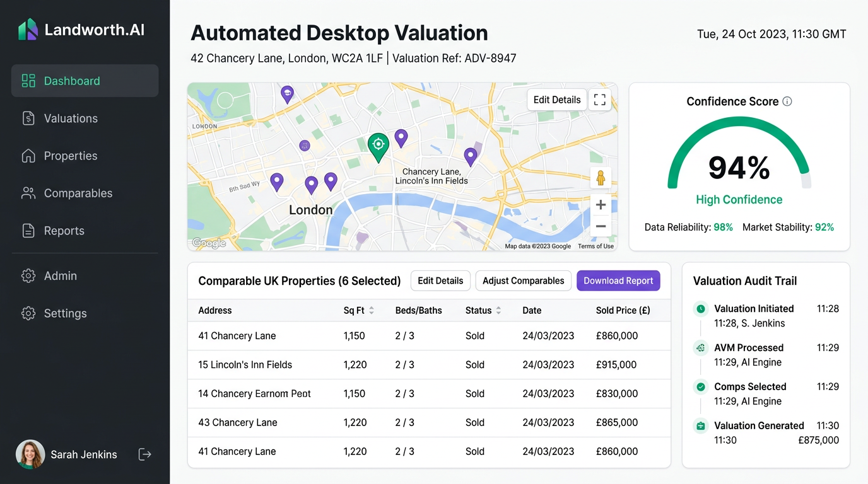Open Reports via its sidebar icon

(x=28, y=231)
